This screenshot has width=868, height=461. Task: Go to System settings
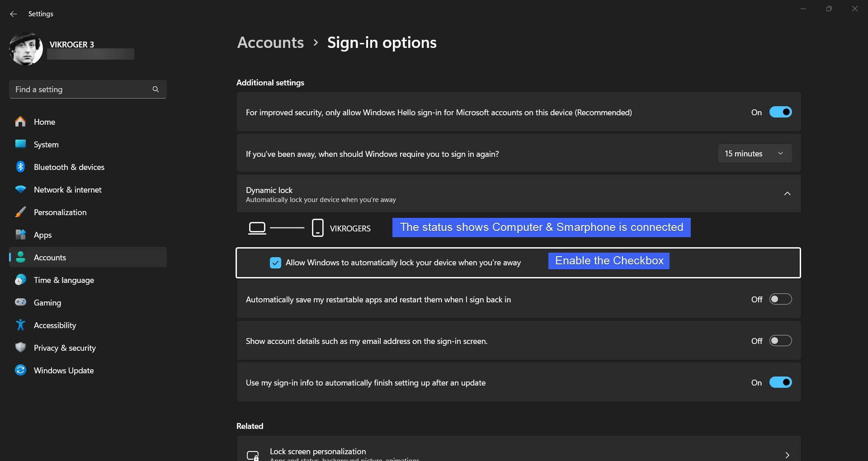pyautogui.click(x=88, y=144)
